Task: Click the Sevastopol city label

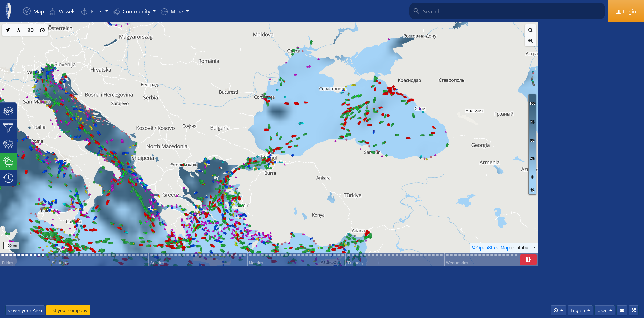Action: pos(332,89)
